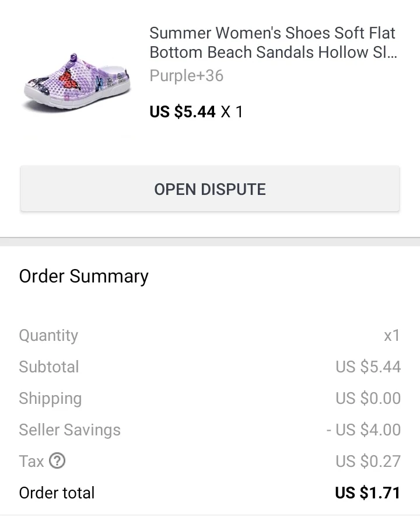Click the X 1 multiplier beside product price

pos(232,111)
